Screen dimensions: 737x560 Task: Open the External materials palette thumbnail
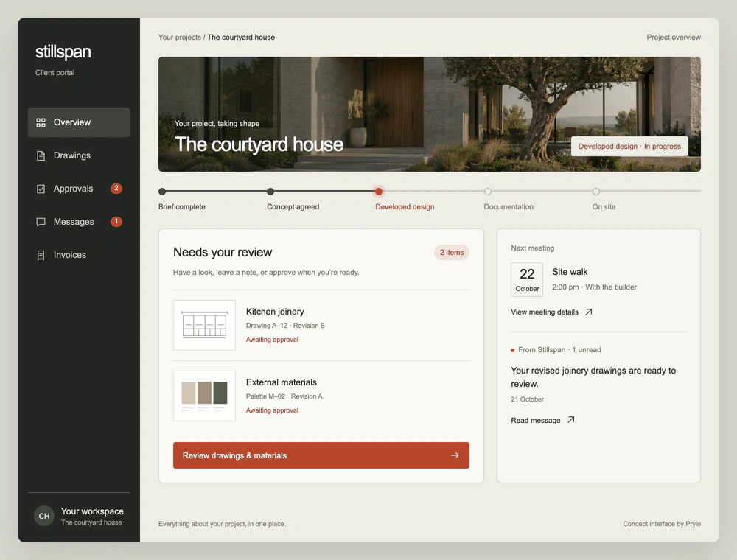(x=204, y=396)
